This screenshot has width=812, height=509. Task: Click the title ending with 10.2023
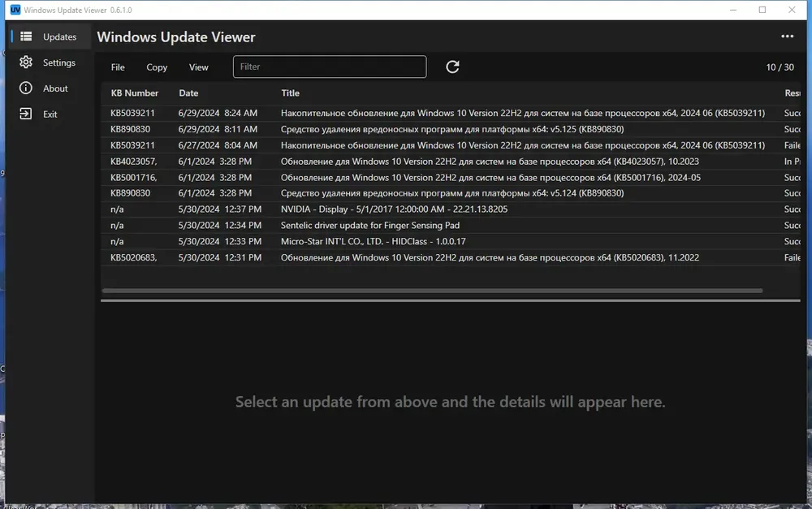click(490, 162)
